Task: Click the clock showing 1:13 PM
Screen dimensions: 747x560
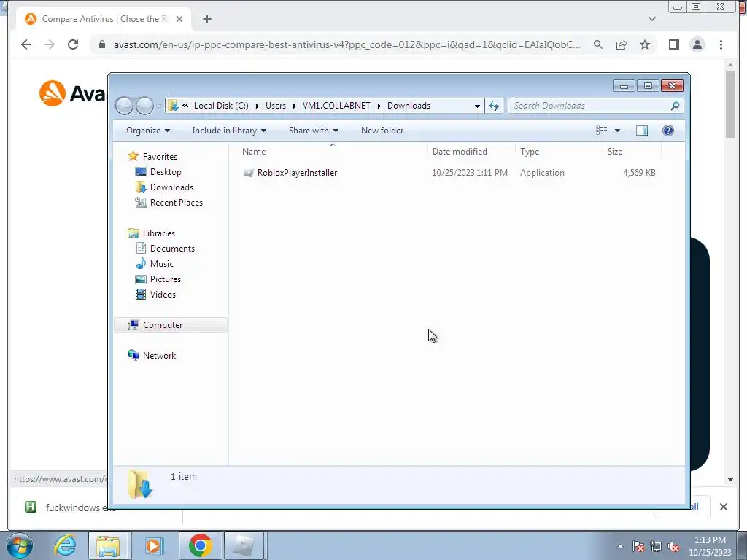Action: coord(710,540)
